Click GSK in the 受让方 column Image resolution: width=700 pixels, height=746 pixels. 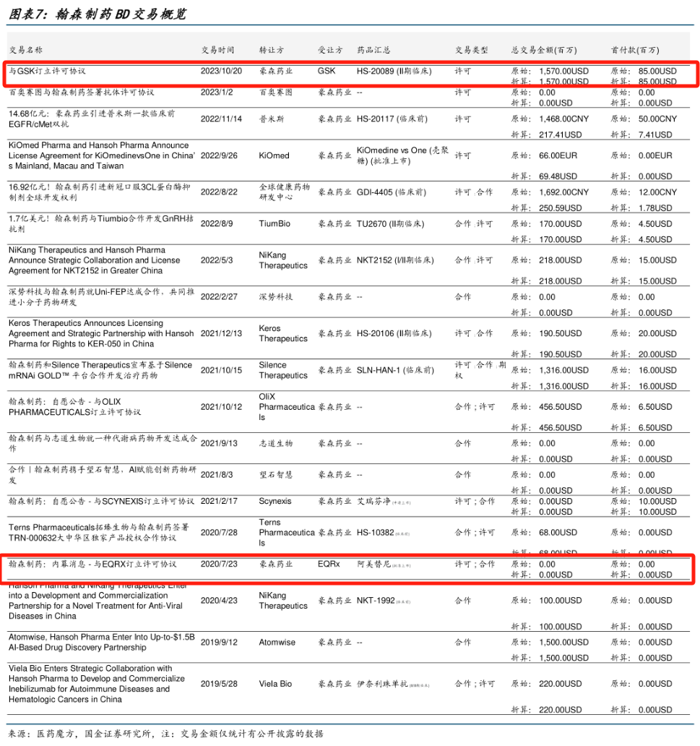327,71
